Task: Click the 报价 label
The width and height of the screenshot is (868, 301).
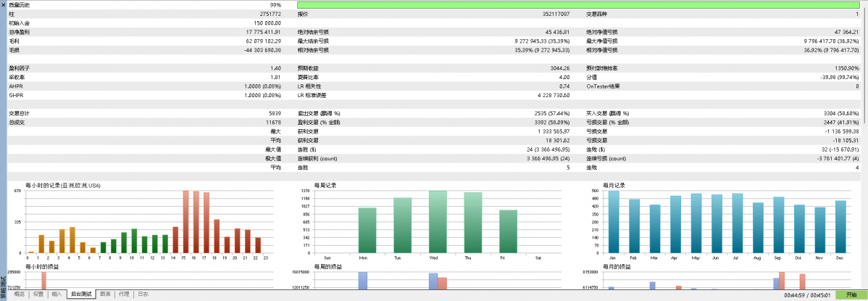Action: [303, 14]
